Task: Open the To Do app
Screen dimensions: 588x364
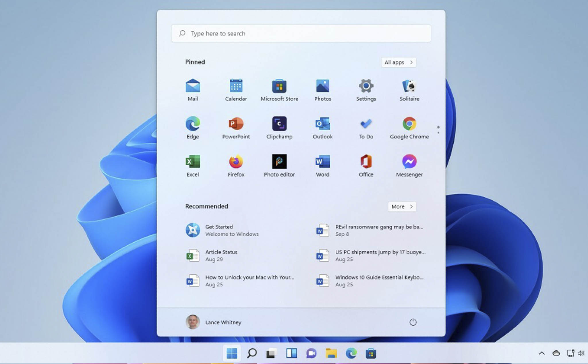Action: 366,128
